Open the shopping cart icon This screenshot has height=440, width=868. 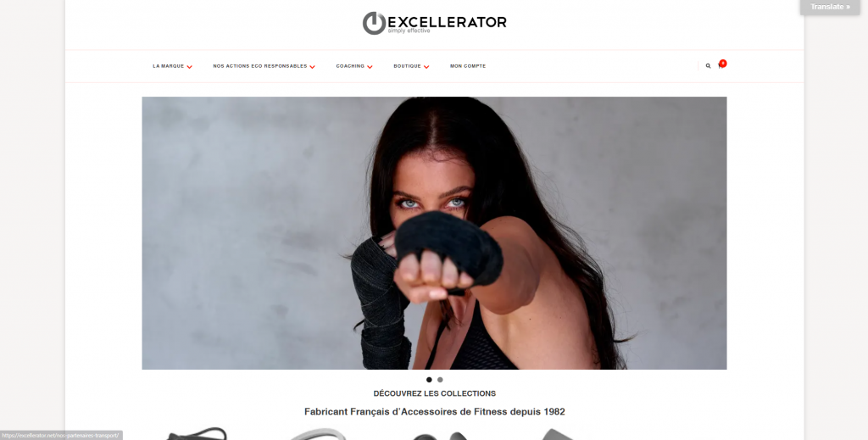point(721,66)
